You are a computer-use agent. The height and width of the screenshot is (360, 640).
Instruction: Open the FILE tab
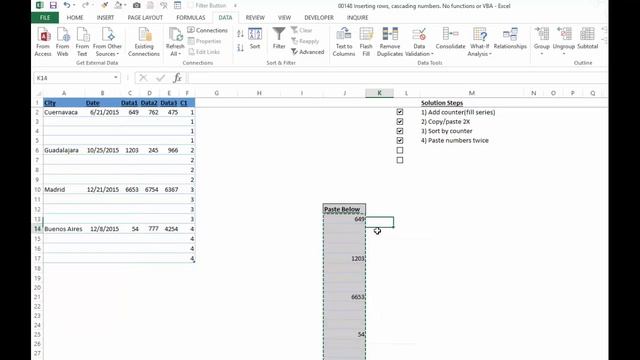(x=45, y=18)
